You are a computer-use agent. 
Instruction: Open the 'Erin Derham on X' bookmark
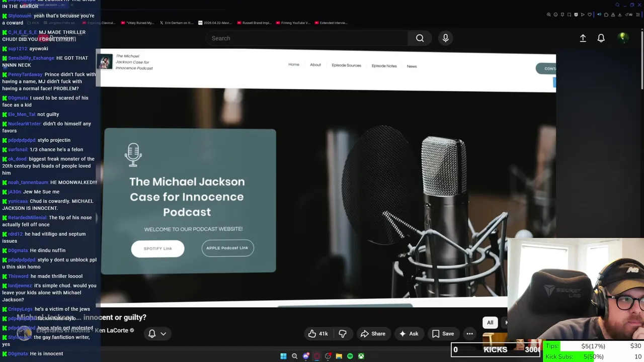177,23
